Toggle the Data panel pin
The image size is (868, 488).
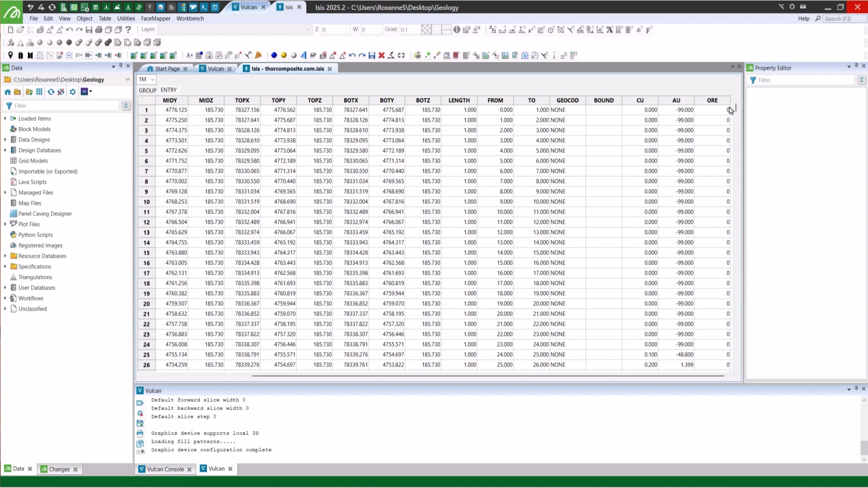pyautogui.click(x=121, y=66)
